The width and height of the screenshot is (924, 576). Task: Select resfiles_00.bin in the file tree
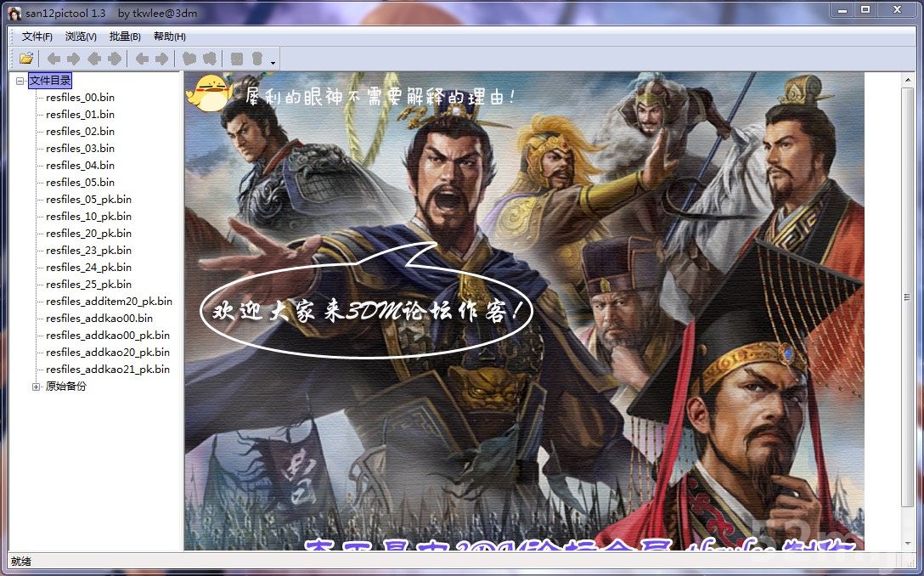pyautogui.click(x=80, y=98)
